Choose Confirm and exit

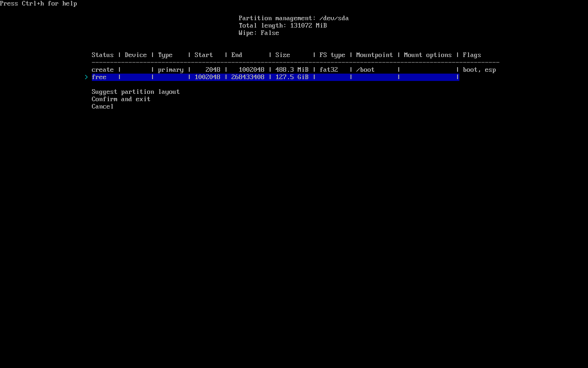(x=121, y=99)
